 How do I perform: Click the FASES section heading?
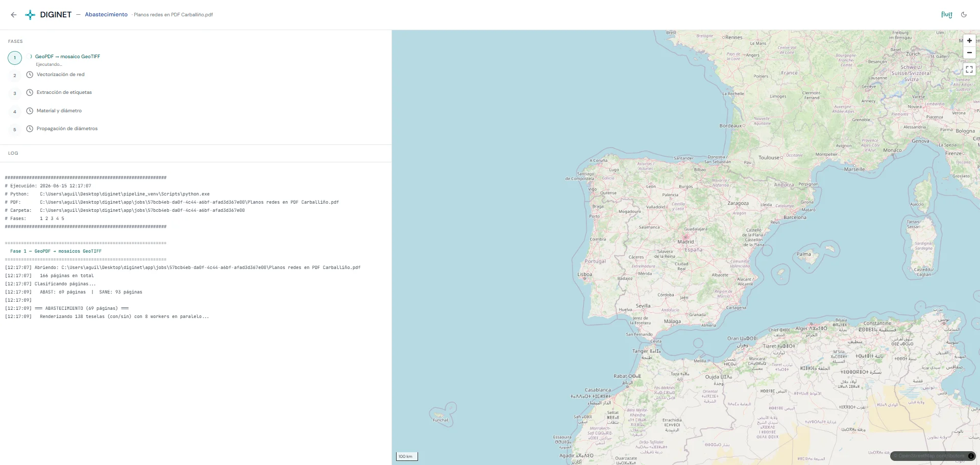15,41
